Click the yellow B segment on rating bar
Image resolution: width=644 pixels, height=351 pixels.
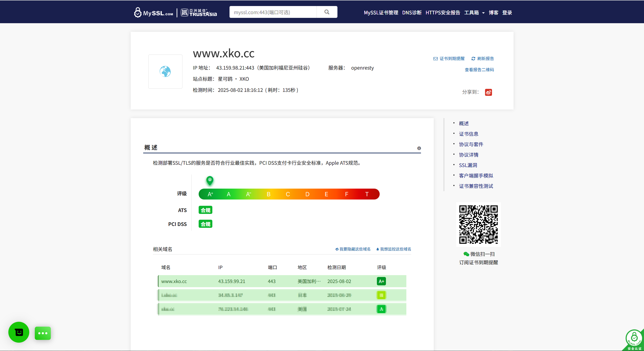click(x=269, y=194)
